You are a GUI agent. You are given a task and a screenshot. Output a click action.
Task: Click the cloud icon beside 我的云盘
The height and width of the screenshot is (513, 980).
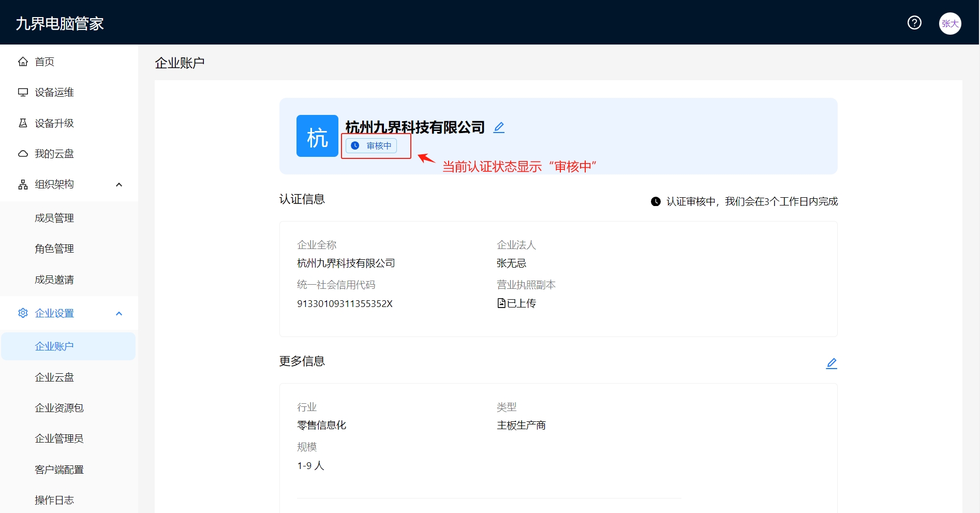tap(23, 154)
